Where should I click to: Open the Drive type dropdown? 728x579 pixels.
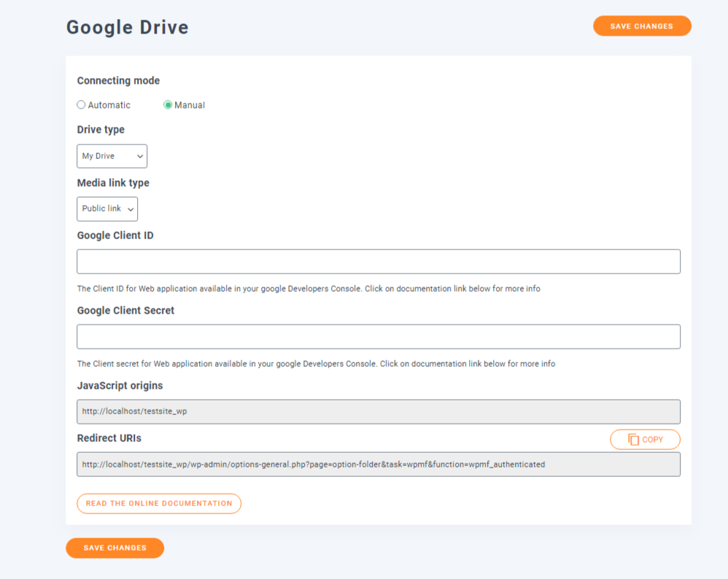point(112,156)
